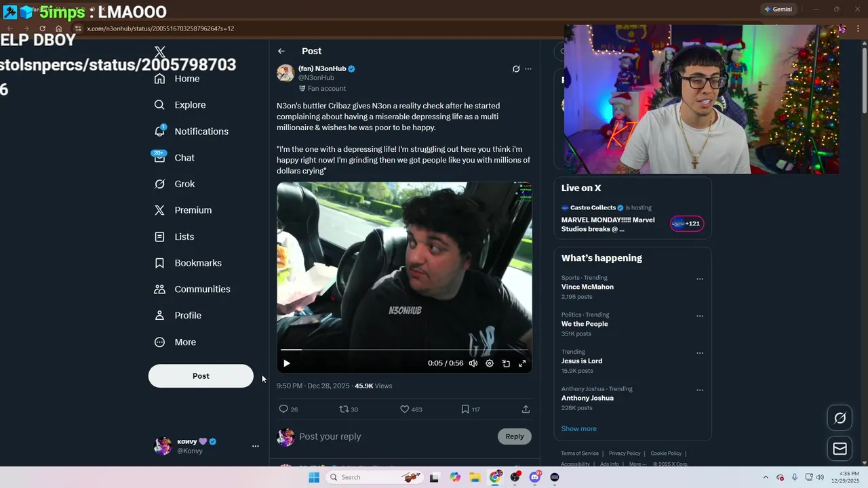The image size is (868, 488).
Task: Click the white Post button
Action: pyautogui.click(x=201, y=376)
